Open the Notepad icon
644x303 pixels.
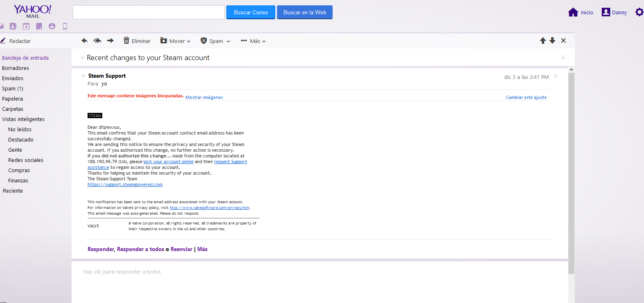[x=39, y=26]
